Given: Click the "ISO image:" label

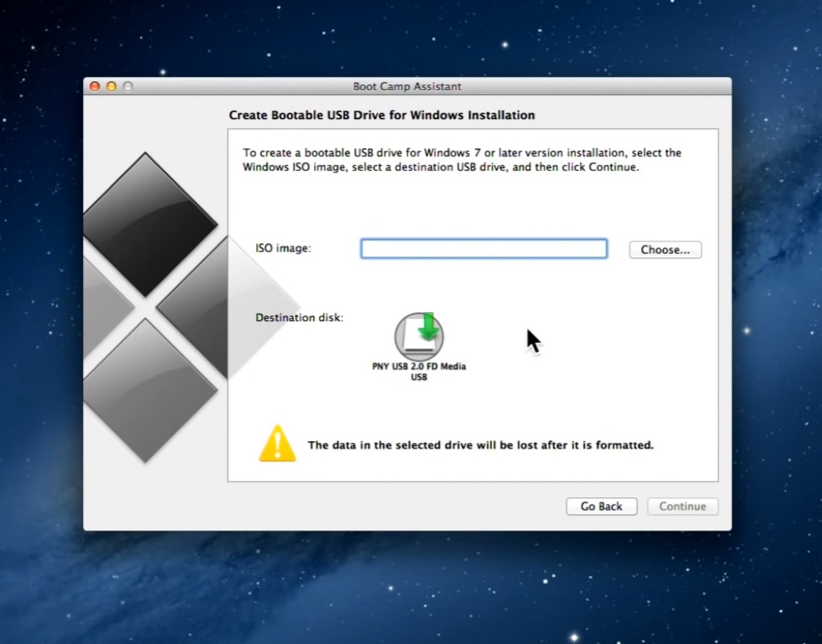Looking at the screenshot, I should (x=283, y=249).
